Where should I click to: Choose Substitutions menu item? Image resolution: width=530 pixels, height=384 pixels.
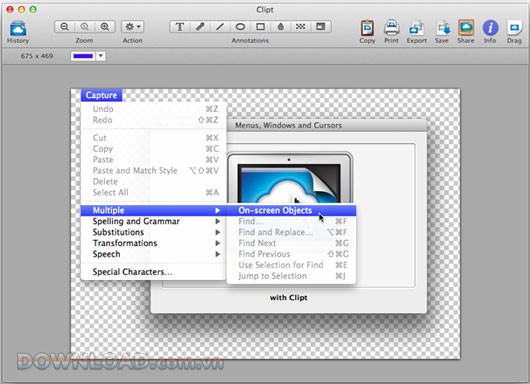pyautogui.click(x=153, y=232)
